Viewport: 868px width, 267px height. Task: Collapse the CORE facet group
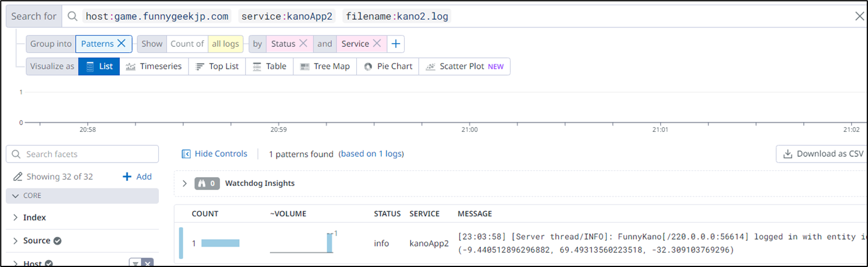pyautogui.click(x=82, y=196)
